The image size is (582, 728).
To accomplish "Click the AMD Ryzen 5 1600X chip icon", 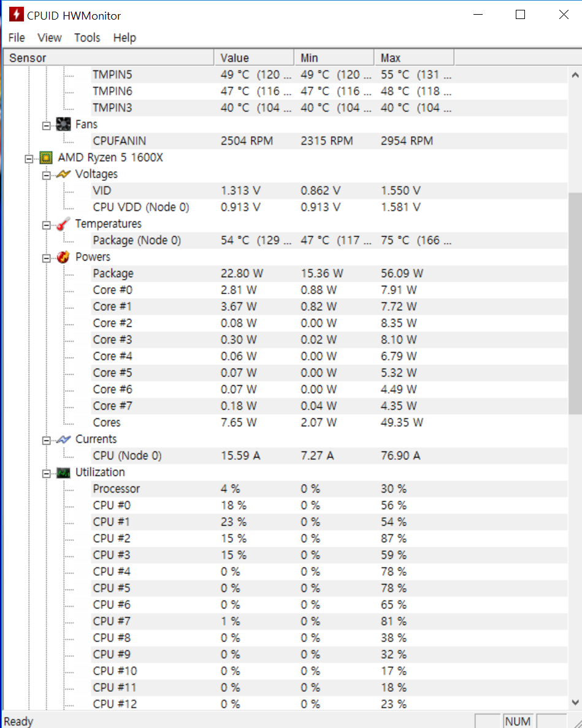I will 46,158.
